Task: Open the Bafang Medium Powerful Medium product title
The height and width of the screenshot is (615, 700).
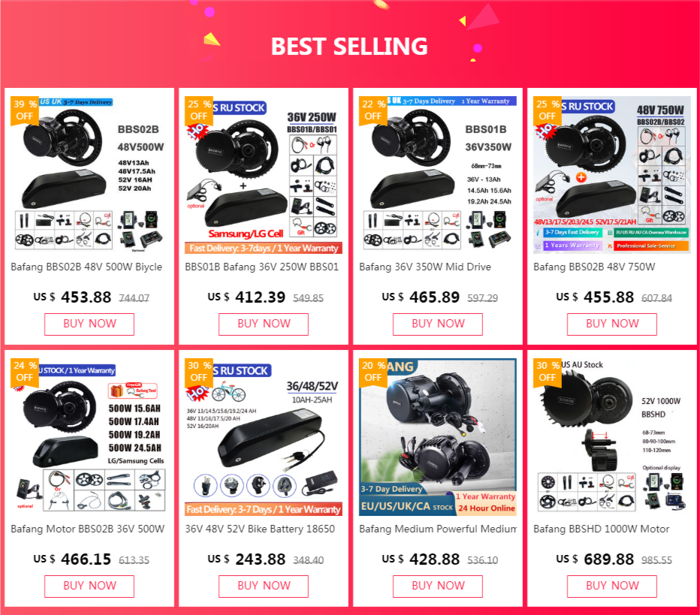Action: pyautogui.click(x=438, y=529)
